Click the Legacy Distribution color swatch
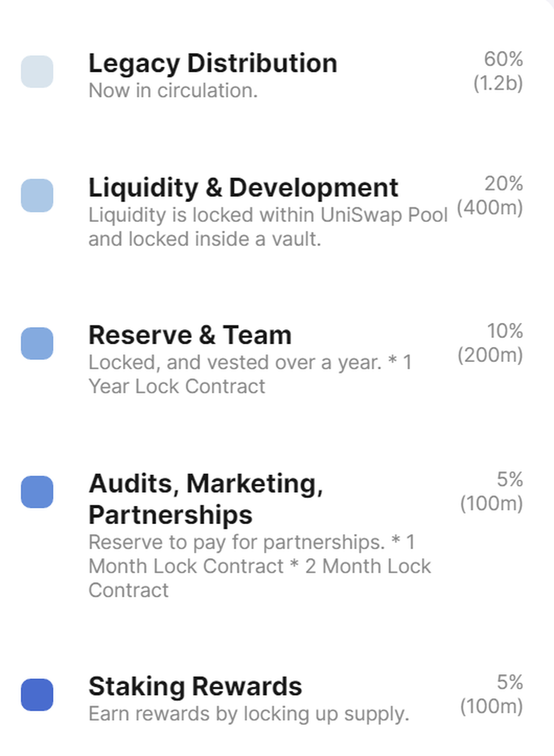 point(37,72)
